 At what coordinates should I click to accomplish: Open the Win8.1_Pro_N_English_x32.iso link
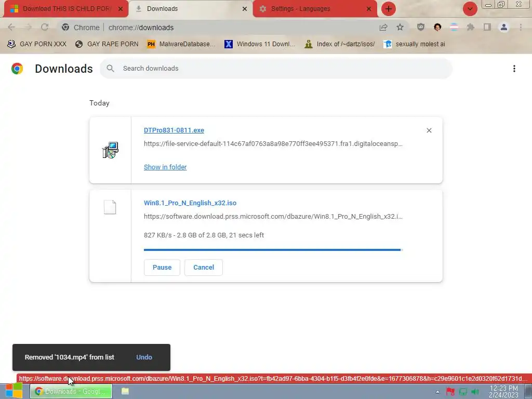coord(190,203)
